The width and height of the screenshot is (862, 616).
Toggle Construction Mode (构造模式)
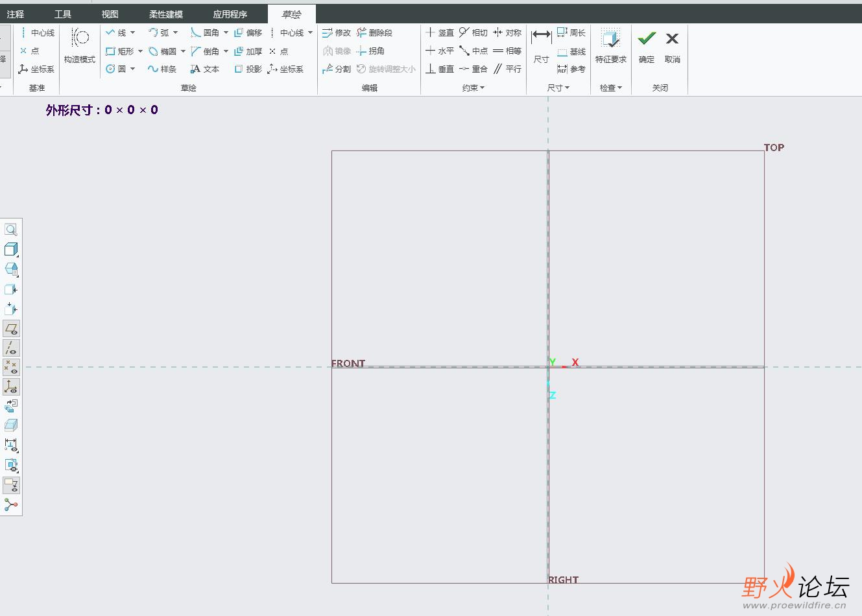(x=80, y=45)
